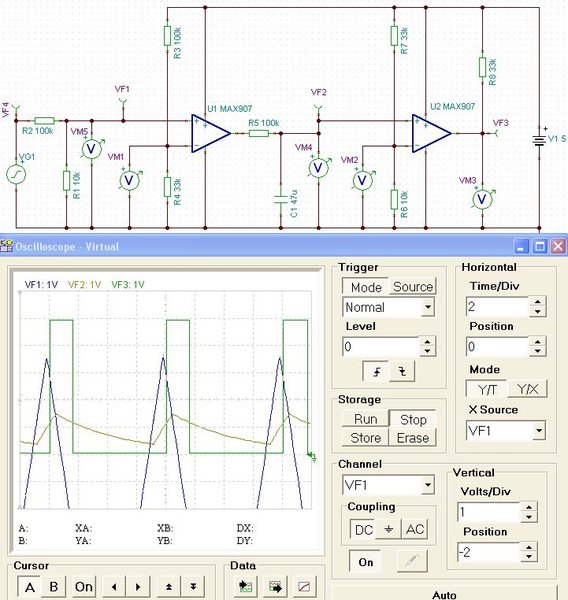Switch horizontal mode to Y/X

527,389
